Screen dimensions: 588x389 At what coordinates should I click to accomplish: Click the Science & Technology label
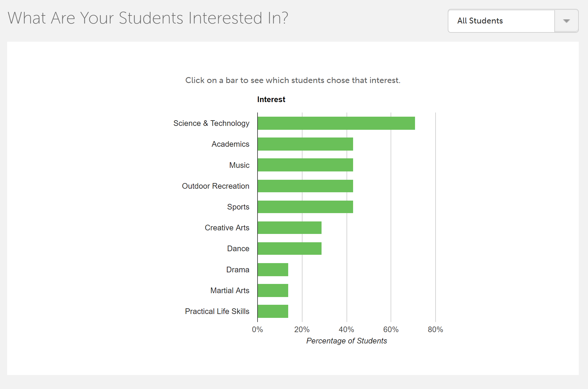click(x=211, y=123)
